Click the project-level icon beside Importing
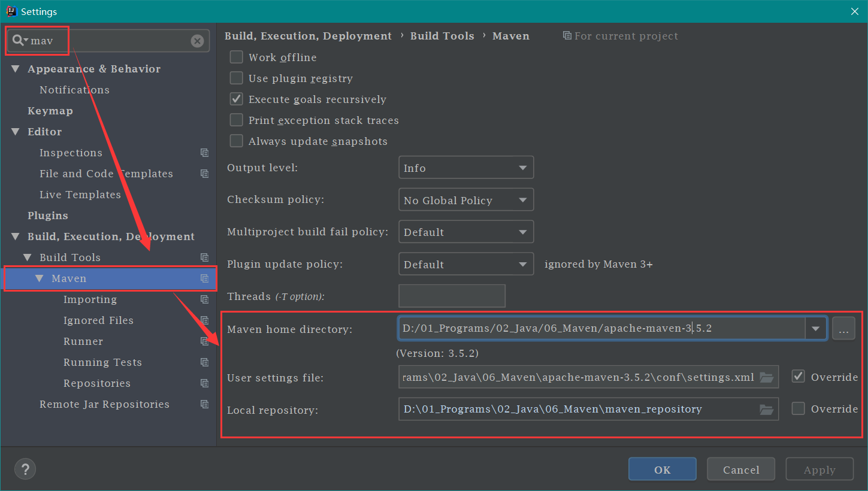Screen dimensions: 868x491 (x=204, y=299)
